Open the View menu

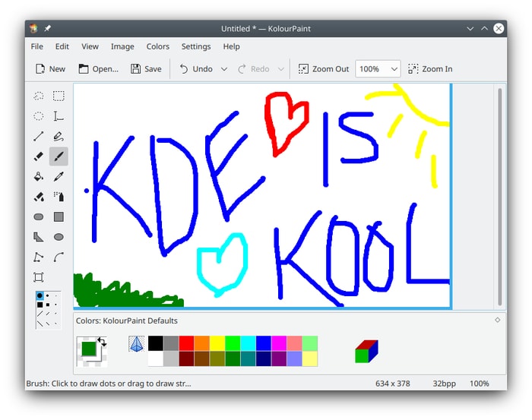point(90,46)
